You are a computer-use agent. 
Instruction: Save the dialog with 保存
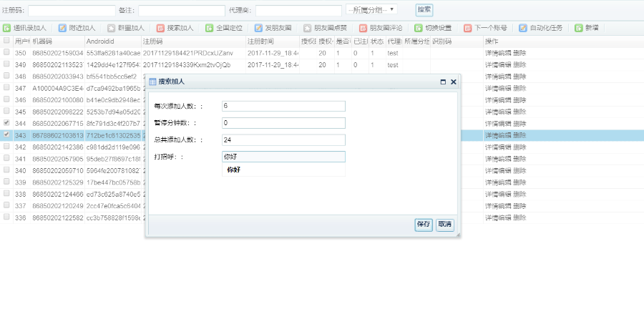[x=424, y=224]
